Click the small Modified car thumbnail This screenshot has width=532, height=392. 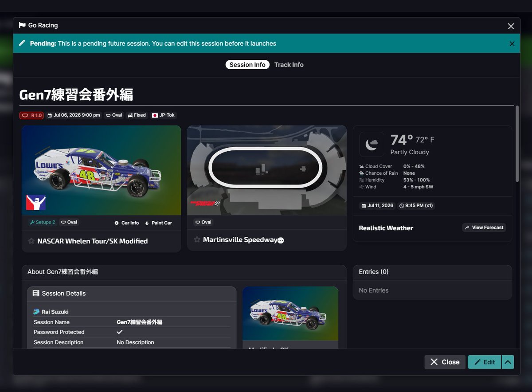click(290, 314)
